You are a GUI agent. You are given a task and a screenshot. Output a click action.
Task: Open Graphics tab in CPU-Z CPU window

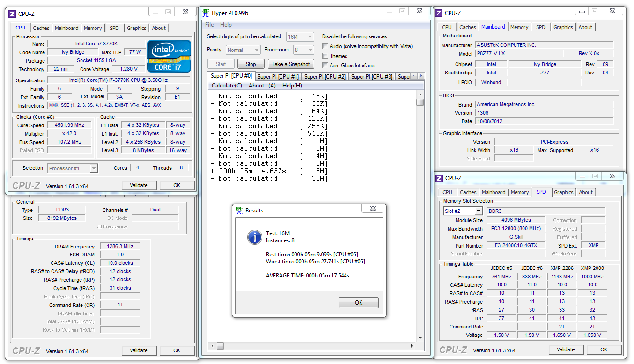[137, 28]
